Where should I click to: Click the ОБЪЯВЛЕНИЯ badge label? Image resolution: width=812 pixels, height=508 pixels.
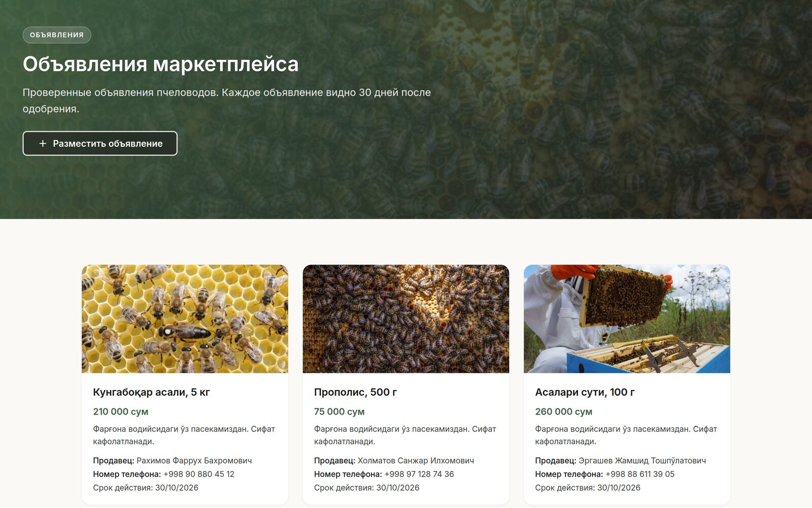tap(57, 35)
